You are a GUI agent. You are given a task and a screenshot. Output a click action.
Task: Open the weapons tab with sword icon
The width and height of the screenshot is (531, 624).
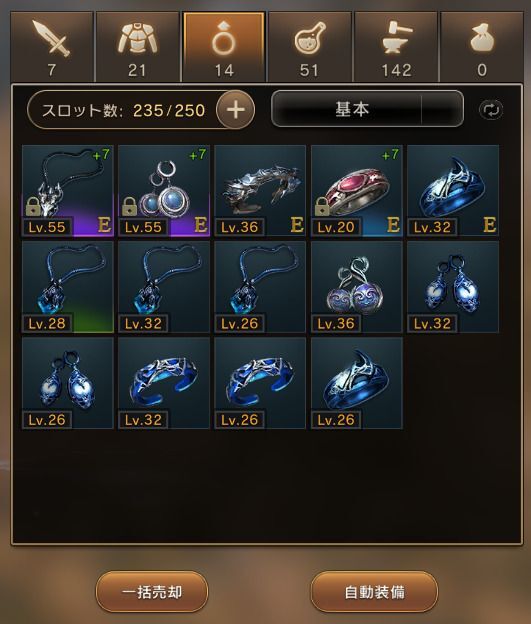click(x=52, y=47)
